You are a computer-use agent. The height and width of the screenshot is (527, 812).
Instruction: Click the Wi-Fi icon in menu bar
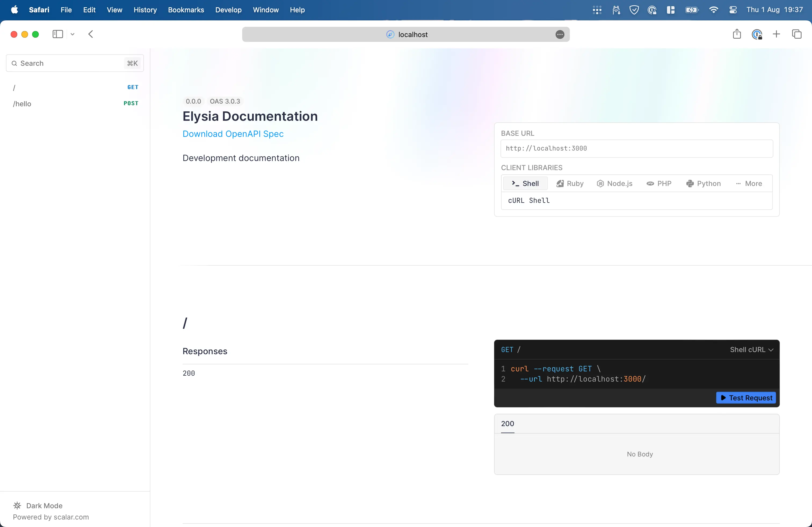tap(713, 10)
